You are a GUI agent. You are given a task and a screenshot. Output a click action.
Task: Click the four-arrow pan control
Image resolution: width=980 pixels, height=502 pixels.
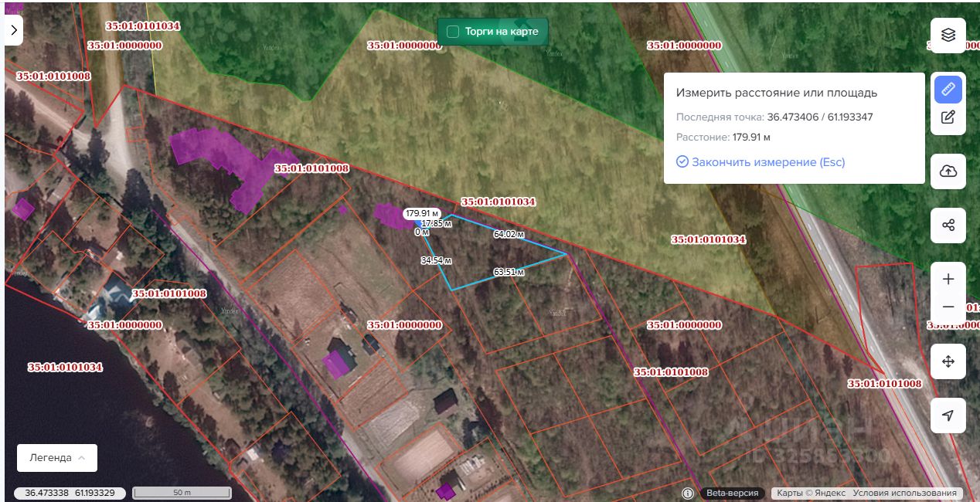coord(948,361)
